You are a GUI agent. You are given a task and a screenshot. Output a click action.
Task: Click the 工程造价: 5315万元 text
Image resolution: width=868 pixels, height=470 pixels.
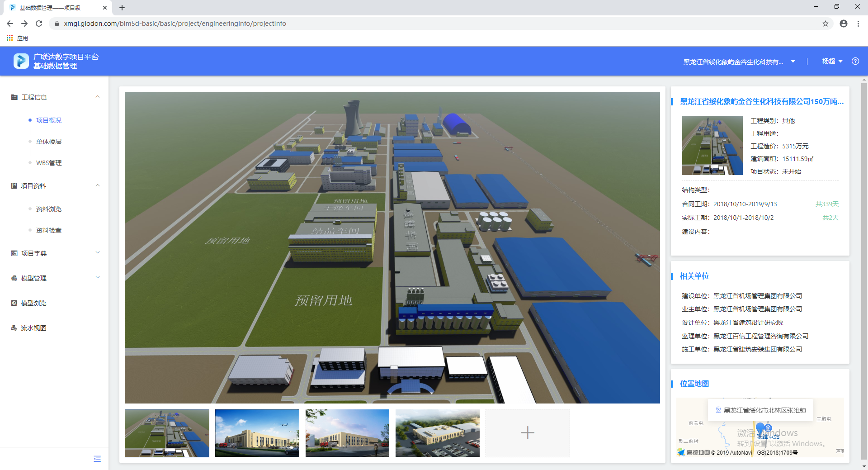click(779, 146)
